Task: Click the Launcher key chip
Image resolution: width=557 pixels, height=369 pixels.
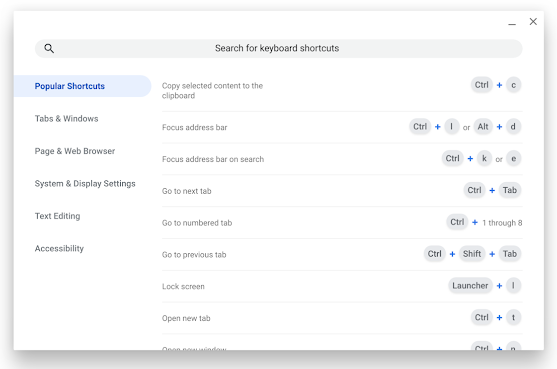Action: pos(470,286)
